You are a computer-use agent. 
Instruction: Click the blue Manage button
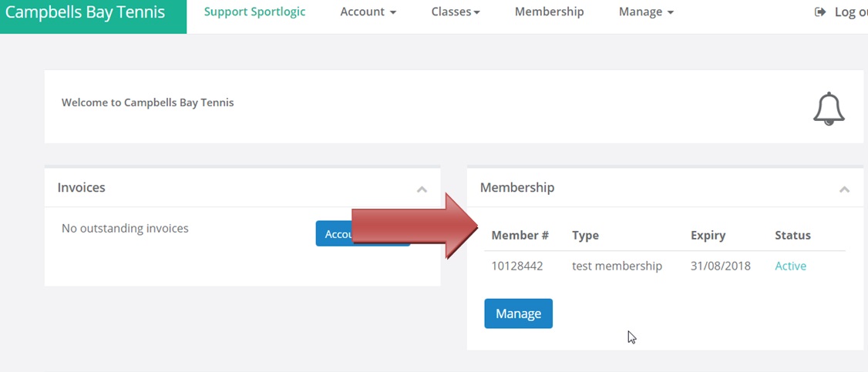pyautogui.click(x=518, y=313)
